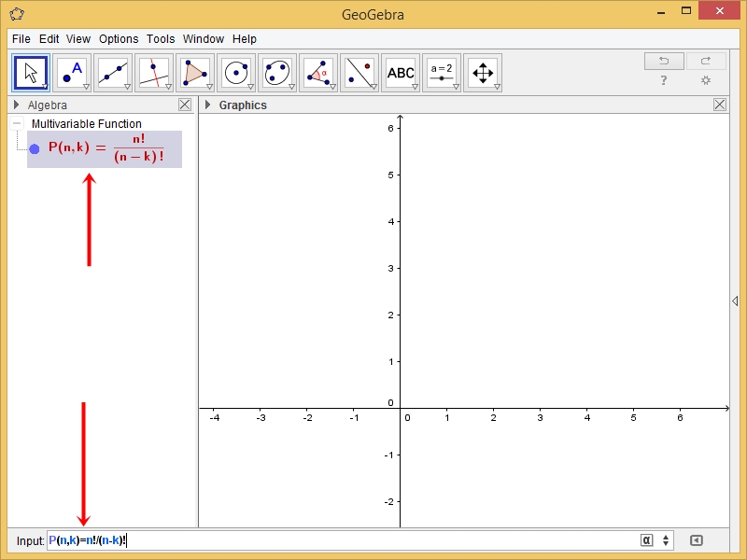Screen dimensions: 747x560
Task: Click the input help panel icon
Action: 696,540
